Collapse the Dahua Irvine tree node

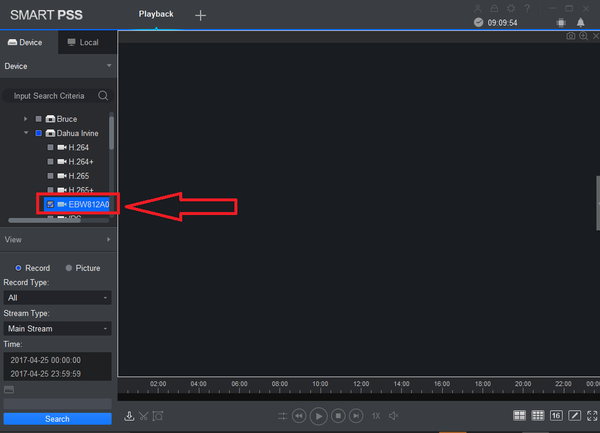(x=26, y=133)
